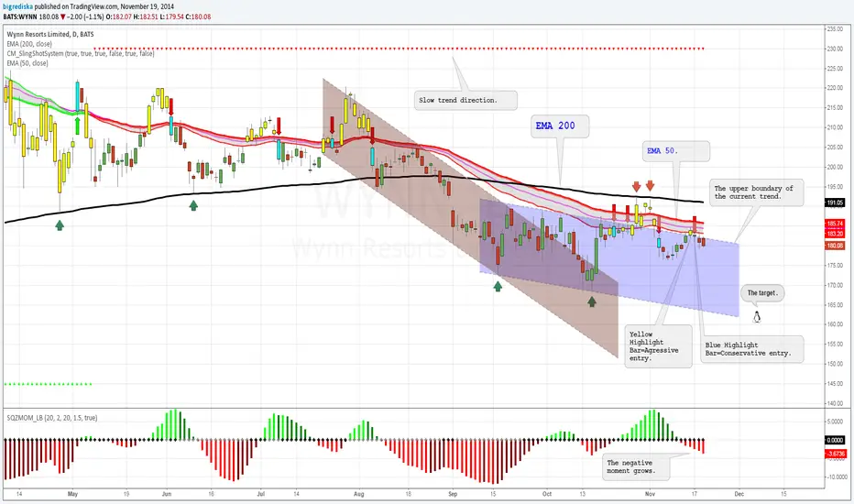This screenshot has width=854, height=504.
Task: Click the Wynn Resorts Limited, D, BATS legend
Action: pyautogui.click(x=50, y=34)
